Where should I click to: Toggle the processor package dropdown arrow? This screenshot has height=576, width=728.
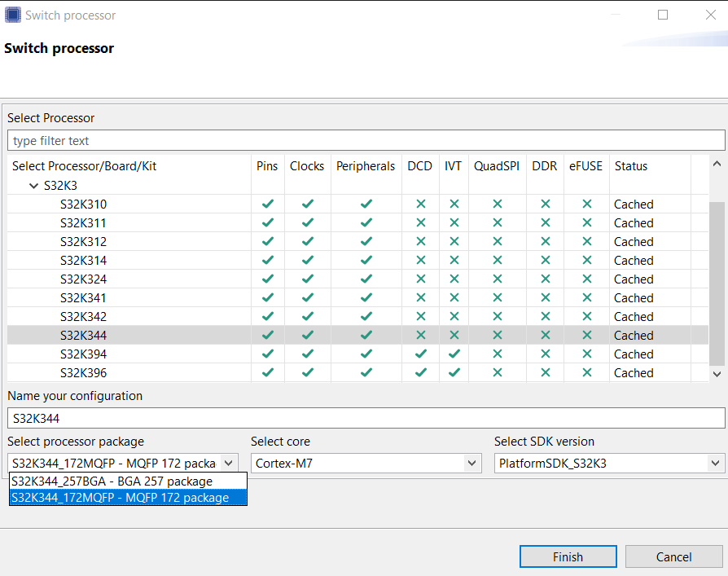(x=229, y=464)
